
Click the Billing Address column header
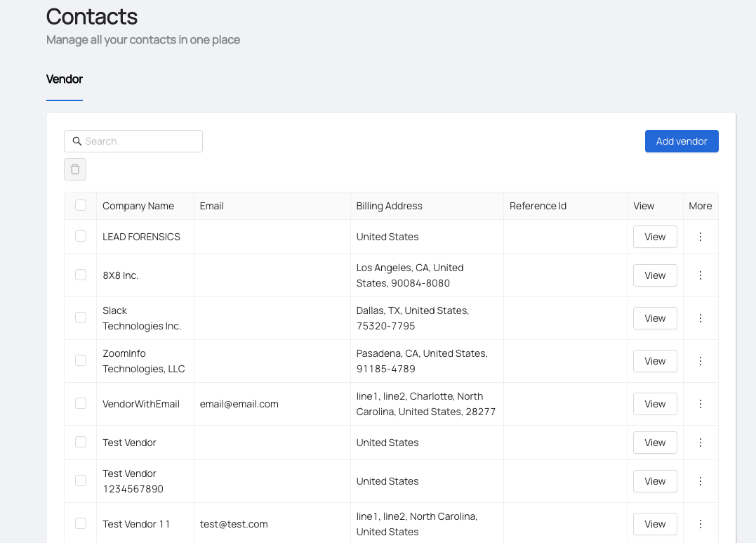point(390,206)
